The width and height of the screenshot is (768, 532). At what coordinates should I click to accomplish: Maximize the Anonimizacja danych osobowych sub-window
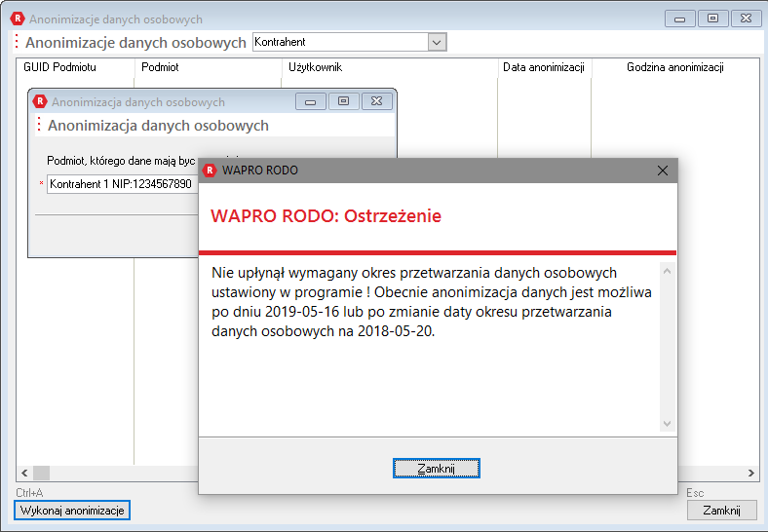[343, 101]
